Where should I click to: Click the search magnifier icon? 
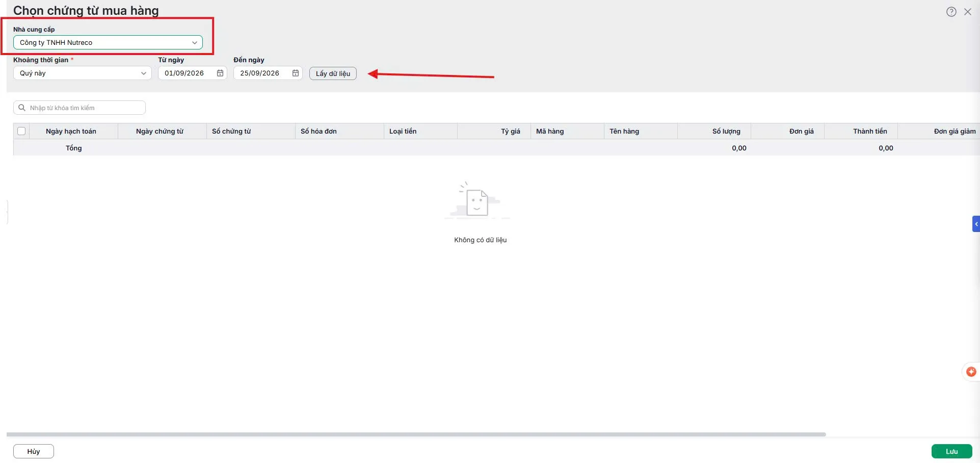pos(22,108)
